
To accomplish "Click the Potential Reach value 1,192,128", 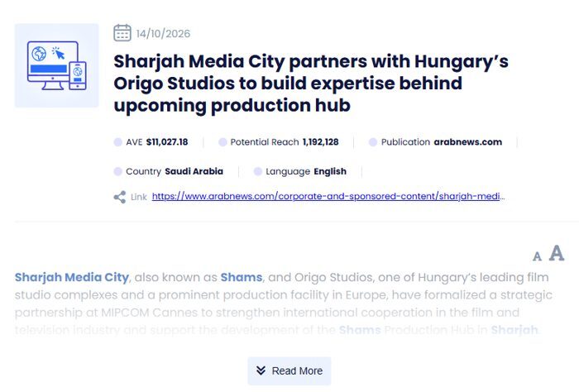I will [321, 142].
